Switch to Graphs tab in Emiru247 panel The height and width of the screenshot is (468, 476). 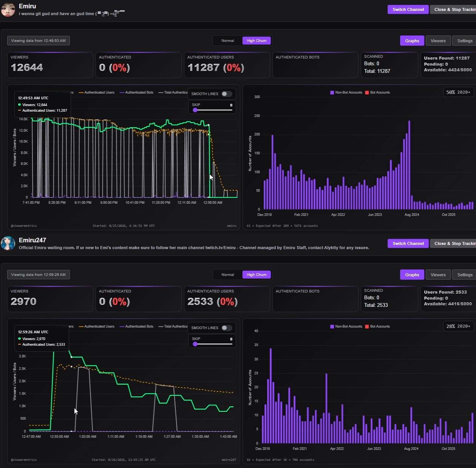click(x=412, y=275)
